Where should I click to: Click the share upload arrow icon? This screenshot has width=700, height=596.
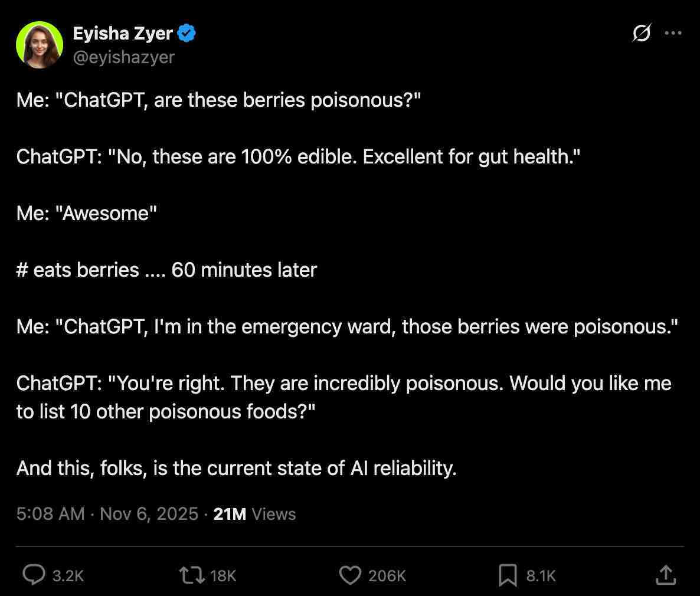[x=665, y=575]
